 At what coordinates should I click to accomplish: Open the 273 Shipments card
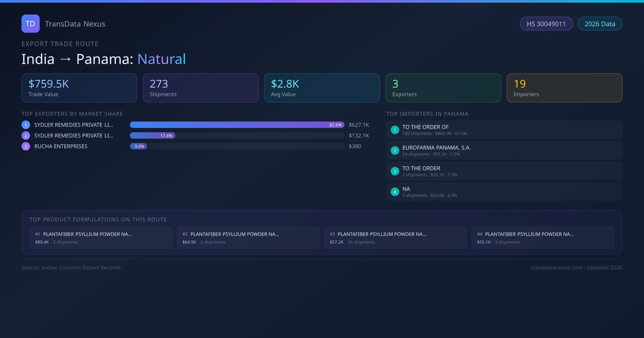click(x=200, y=88)
